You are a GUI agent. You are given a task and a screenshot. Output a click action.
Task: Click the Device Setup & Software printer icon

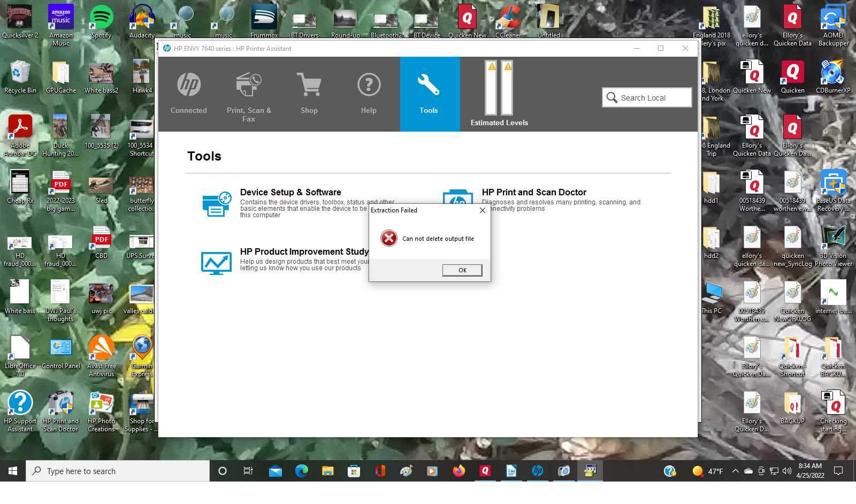tap(216, 204)
